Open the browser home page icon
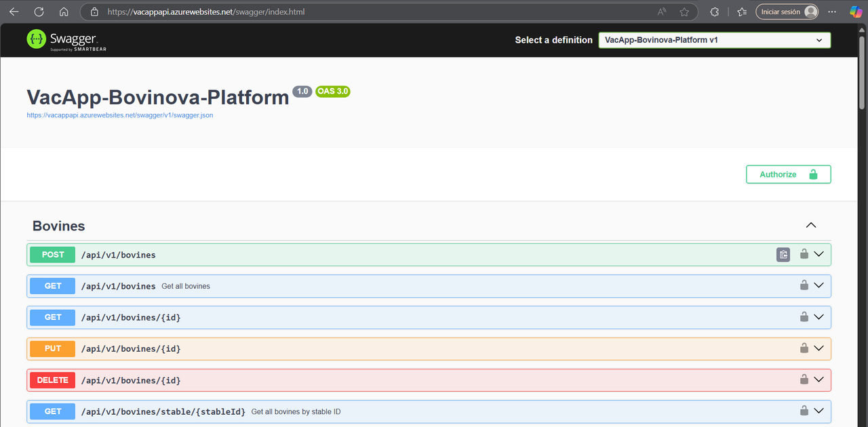868x427 pixels. [x=64, y=12]
